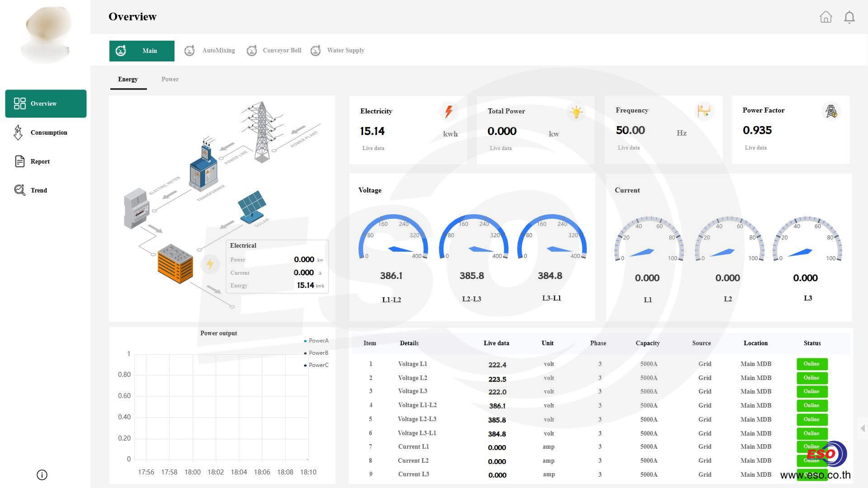Click the Online status for Voltage L1
The height and width of the screenshot is (488, 868).
pyautogui.click(x=811, y=364)
